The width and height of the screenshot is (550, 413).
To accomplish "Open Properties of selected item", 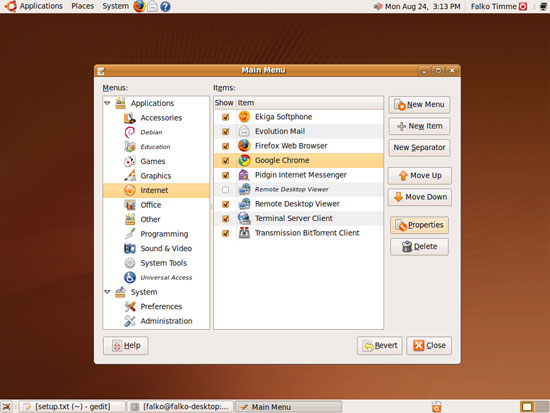I will (419, 225).
